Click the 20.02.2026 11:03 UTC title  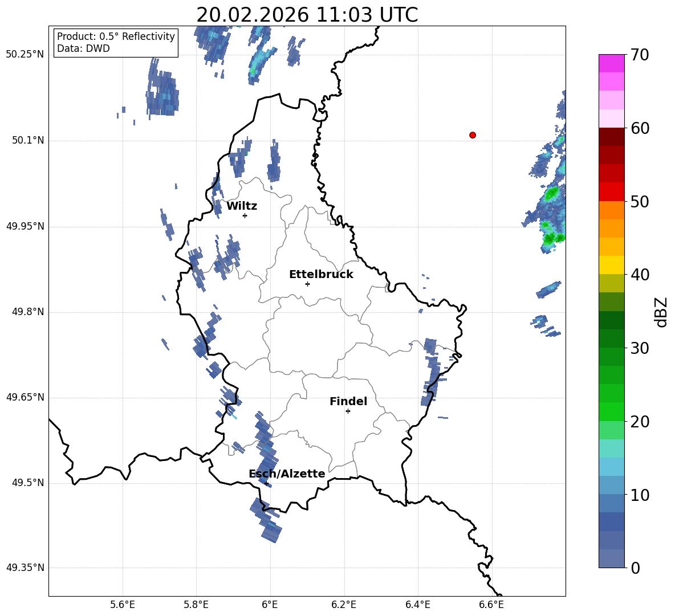[307, 15]
